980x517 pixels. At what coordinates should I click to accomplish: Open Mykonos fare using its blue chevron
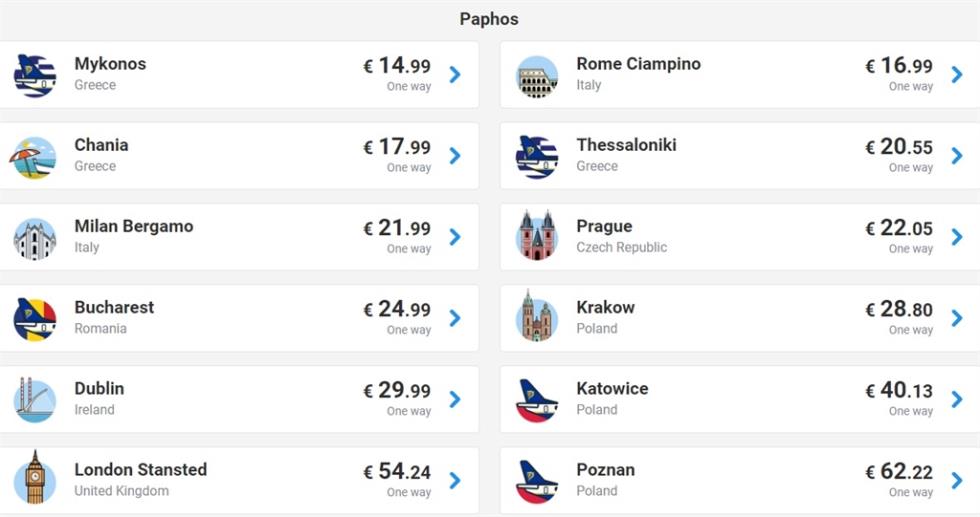tap(455, 74)
